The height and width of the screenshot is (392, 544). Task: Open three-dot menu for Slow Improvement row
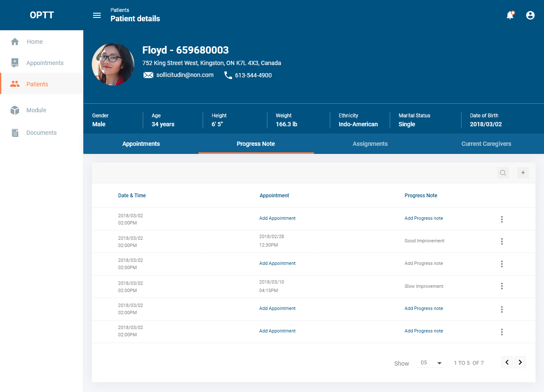[x=502, y=286]
